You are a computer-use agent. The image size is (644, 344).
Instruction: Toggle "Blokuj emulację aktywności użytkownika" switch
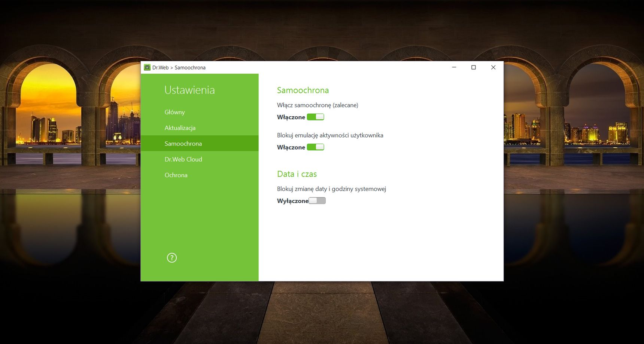coord(316,147)
